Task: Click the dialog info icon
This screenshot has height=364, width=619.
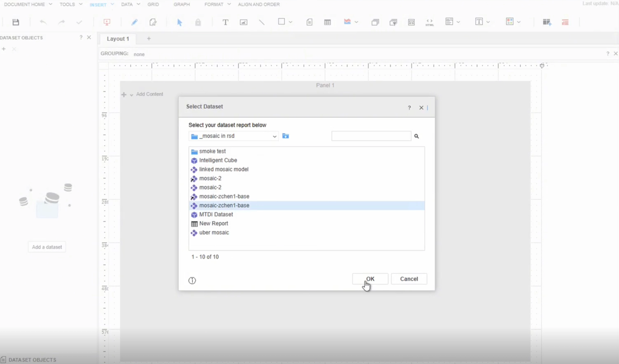Action: [x=192, y=280]
